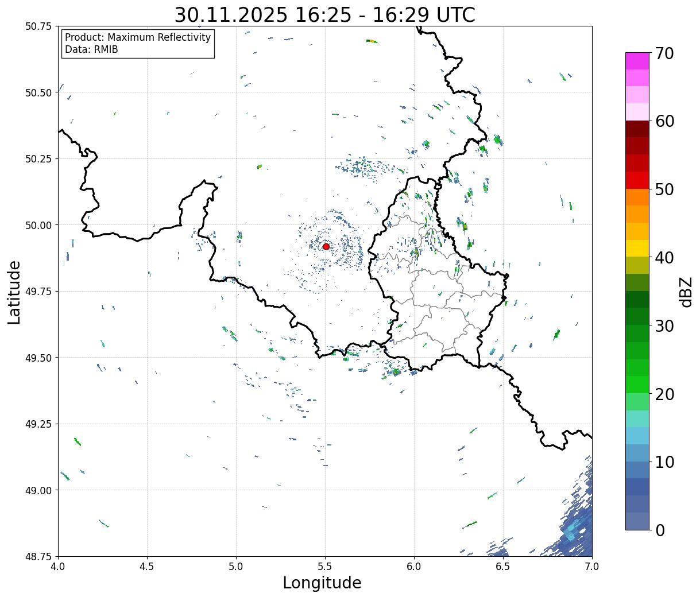700x597 pixels.
Task: Click the "Product: Maximum Reflectivity" label
Action: pos(138,37)
